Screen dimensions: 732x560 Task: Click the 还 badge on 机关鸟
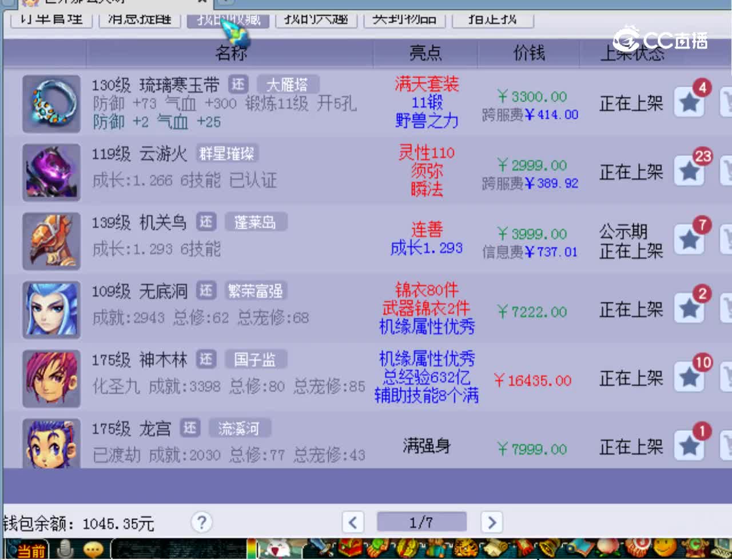click(x=206, y=222)
